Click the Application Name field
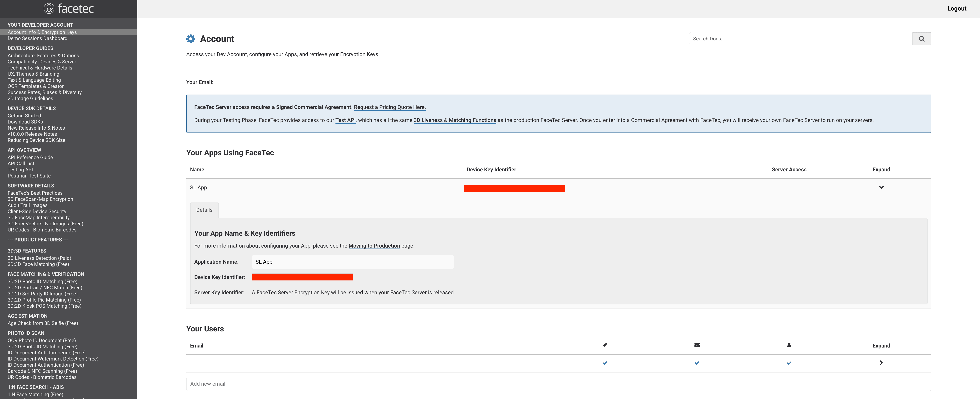This screenshot has height=399, width=980. coord(352,262)
